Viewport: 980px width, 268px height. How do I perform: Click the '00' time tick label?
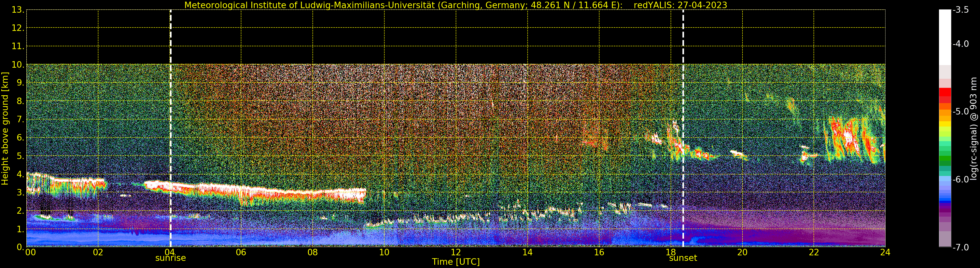pyautogui.click(x=30, y=252)
